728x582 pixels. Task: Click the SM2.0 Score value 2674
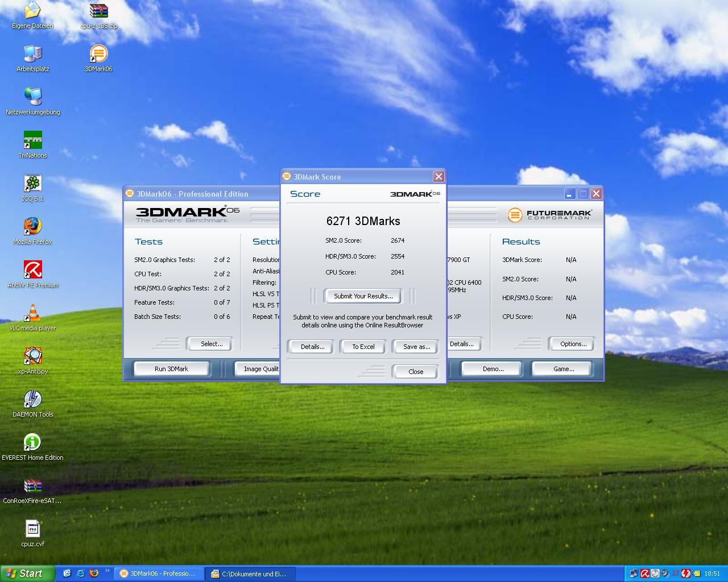point(398,240)
